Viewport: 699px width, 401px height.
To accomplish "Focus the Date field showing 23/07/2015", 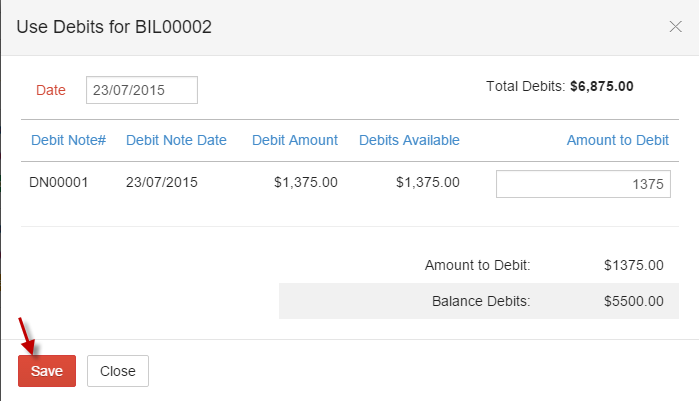I will coord(142,90).
